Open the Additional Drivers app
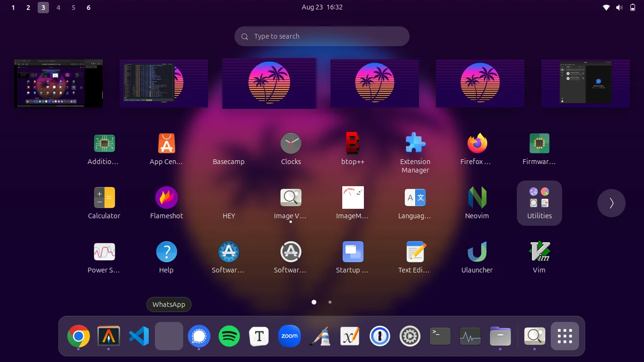This screenshot has height=362, width=644. [104, 143]
